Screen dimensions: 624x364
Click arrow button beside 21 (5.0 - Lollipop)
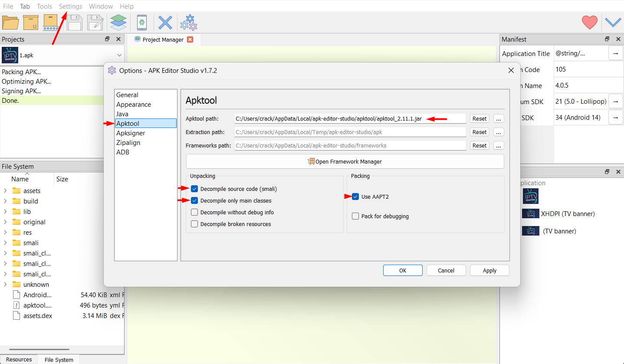pyautogui.click(x=616, y=102)
